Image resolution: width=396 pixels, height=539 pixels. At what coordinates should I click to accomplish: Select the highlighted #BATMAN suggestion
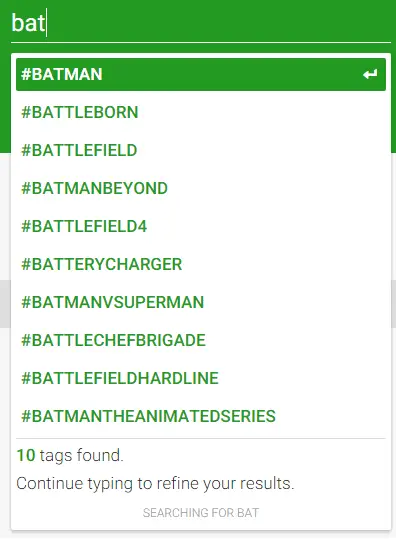(201, 75)
